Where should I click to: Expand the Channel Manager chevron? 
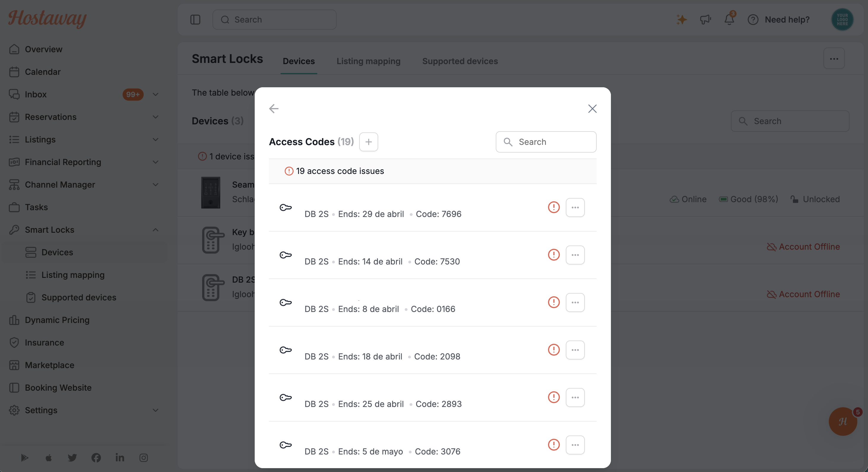155,185
